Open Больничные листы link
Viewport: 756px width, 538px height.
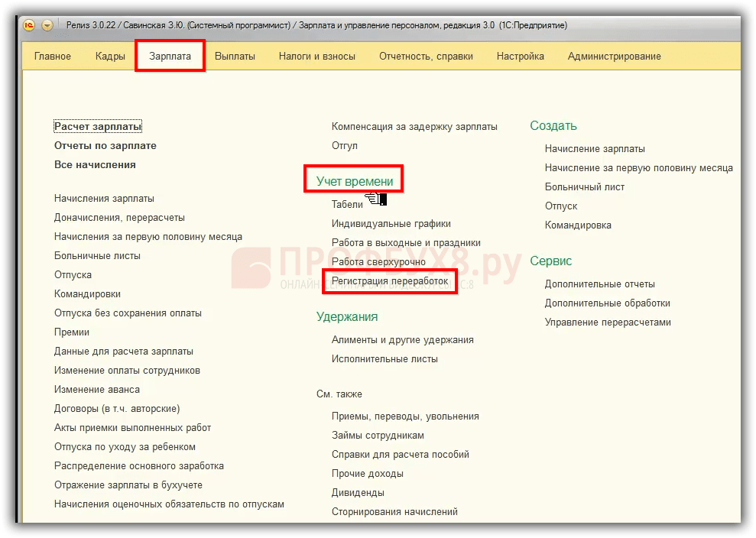click(x=97, y=256)
